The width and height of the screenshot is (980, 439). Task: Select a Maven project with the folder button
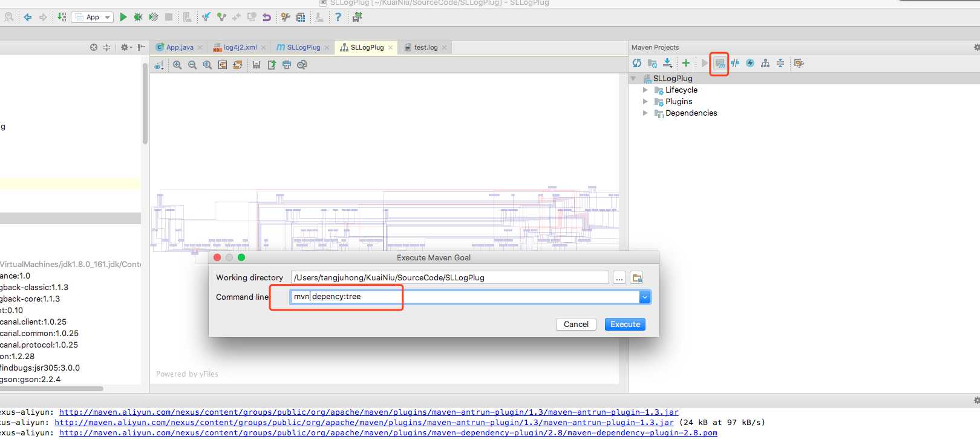(x=636, y=278)
